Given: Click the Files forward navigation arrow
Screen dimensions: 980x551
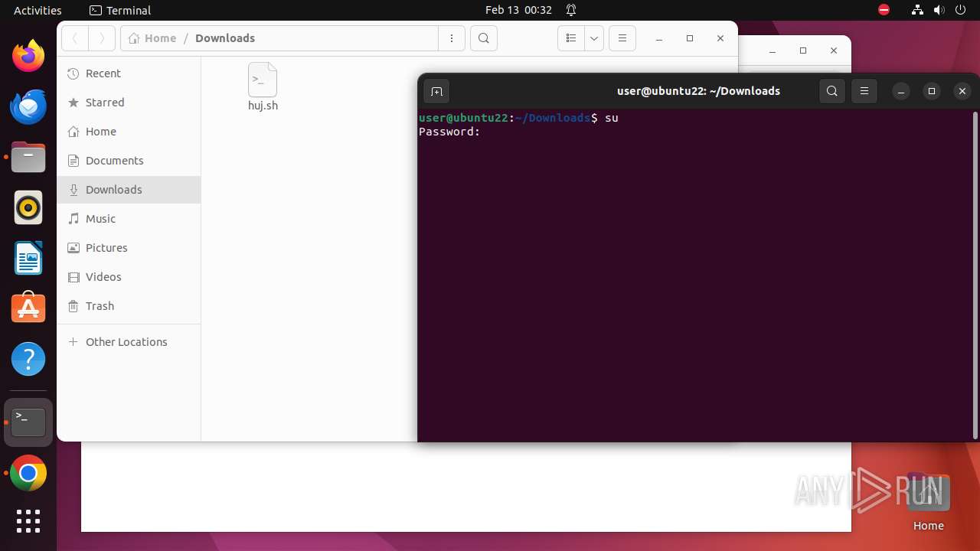Looking at the screenshot, I should point(102,38).
